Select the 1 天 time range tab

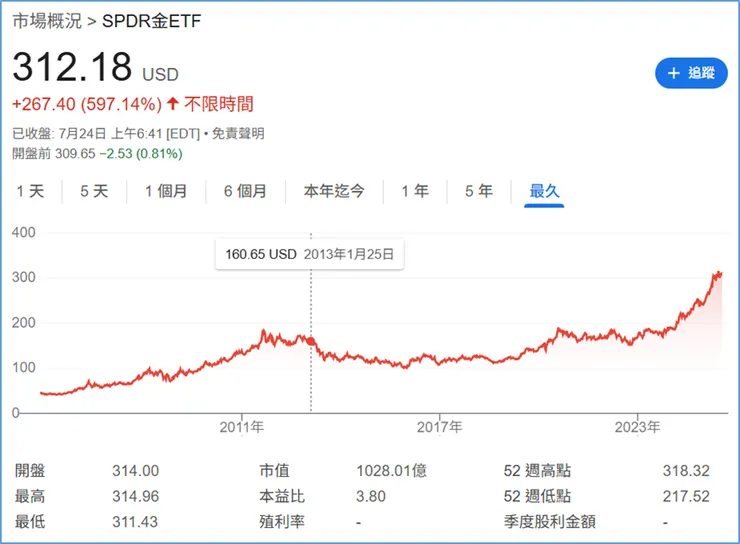30,191
